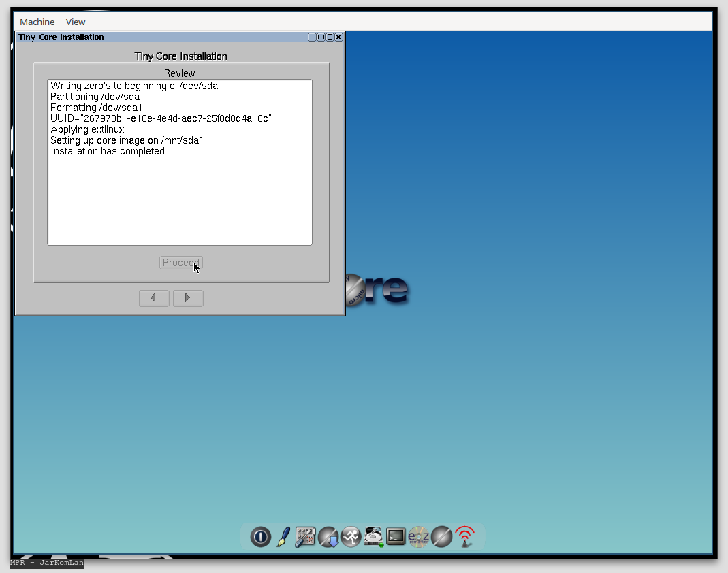The image size is (728, 573).
Task: Open the View menu
Action: pos(75,22)
